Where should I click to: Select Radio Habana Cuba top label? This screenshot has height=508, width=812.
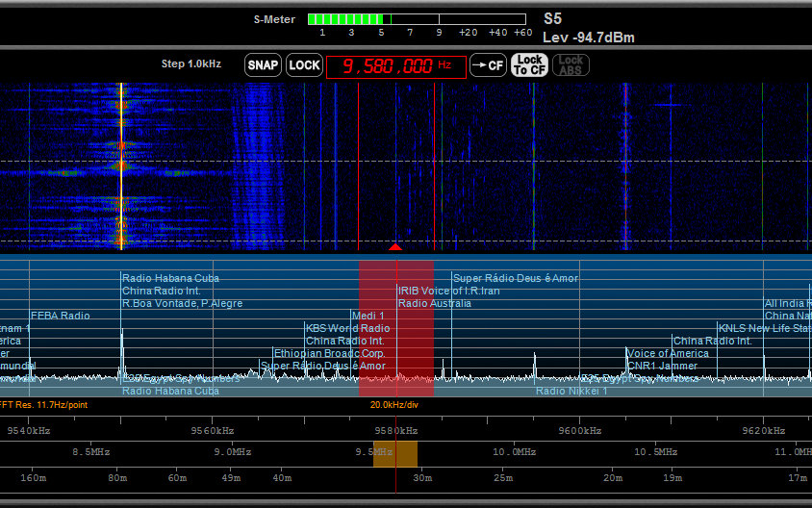point(170,278)
